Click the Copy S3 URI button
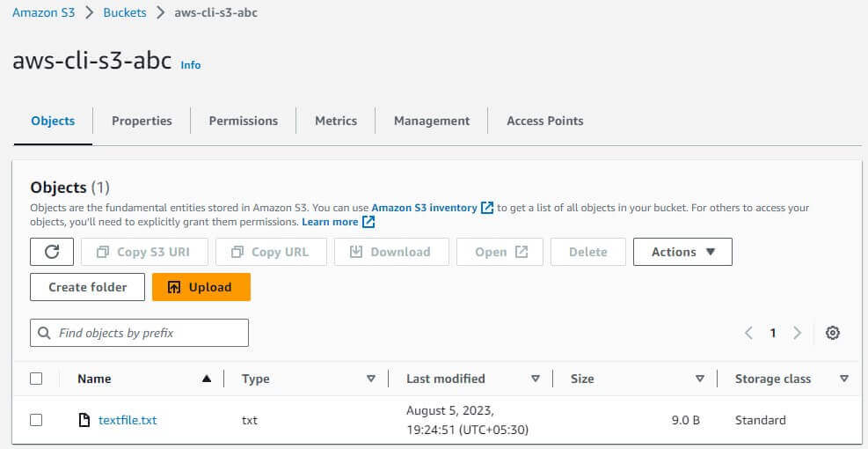This screenshot has height=449, width=868. (x=144, y=252)
